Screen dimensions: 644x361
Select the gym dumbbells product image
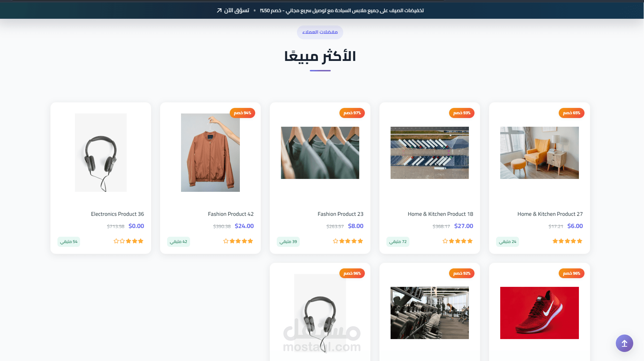430,313
